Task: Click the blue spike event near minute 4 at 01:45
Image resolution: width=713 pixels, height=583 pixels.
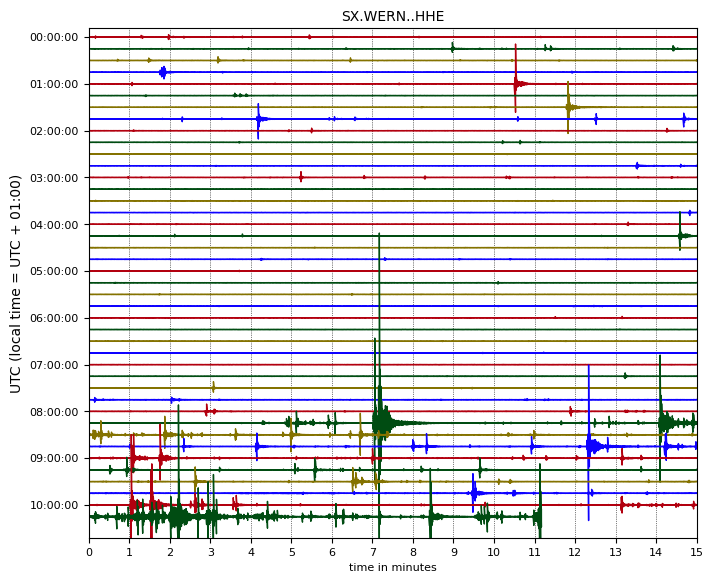Action: click(259, 119)
